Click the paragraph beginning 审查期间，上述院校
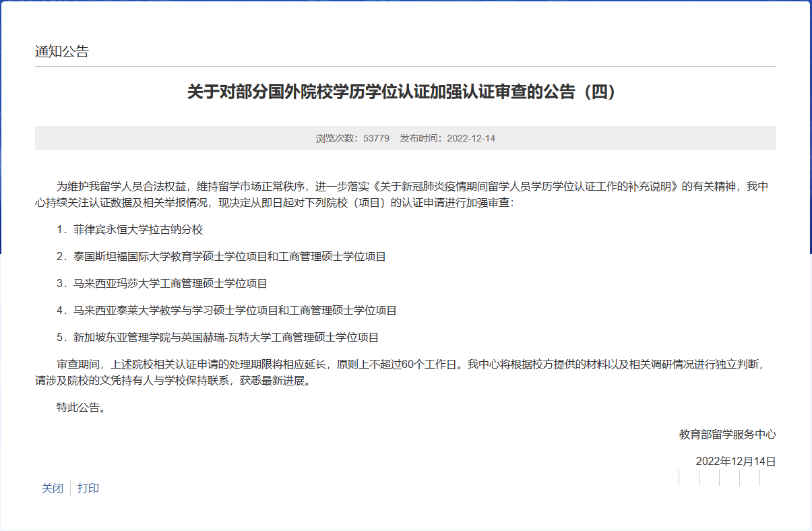The height and width of the screenshot is (531, 812). point(406,373)
